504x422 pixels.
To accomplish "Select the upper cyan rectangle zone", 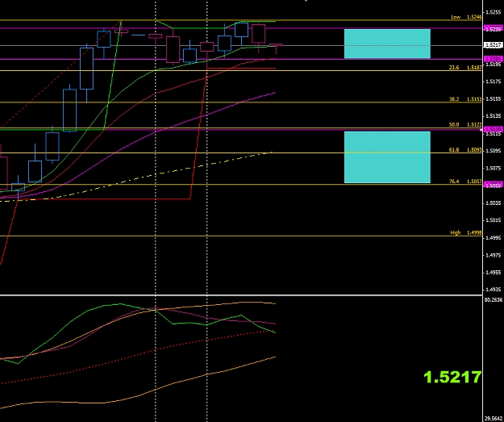I will point(387,44).
